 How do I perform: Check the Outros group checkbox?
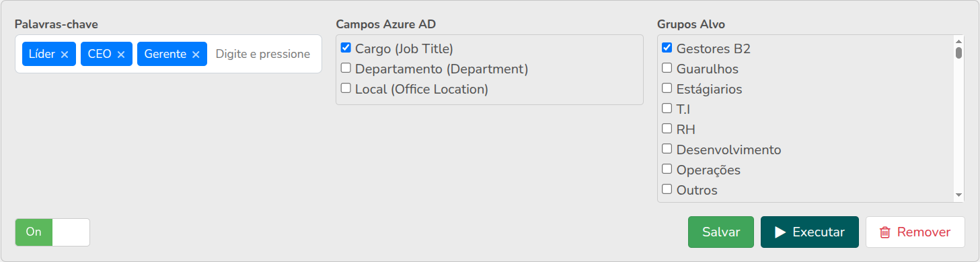[x=667, y=189]
